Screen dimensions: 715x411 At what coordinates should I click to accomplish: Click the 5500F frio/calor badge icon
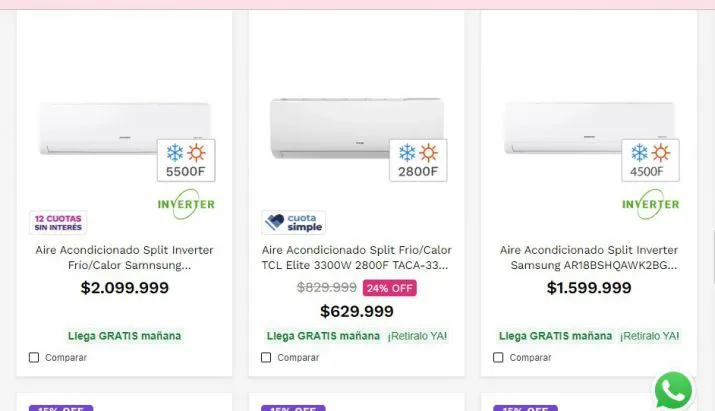(186, 160)
